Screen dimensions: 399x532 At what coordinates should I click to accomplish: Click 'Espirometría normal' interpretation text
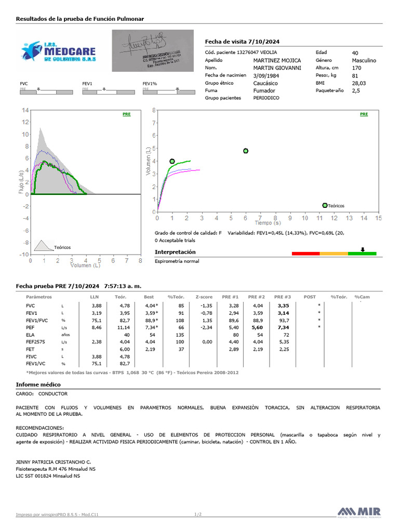click(177, 261)
